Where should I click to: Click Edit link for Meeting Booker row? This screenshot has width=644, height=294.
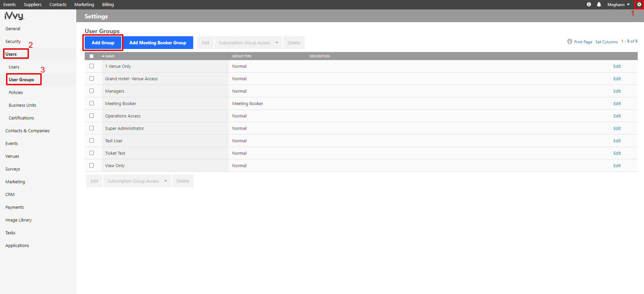point(617,104)
